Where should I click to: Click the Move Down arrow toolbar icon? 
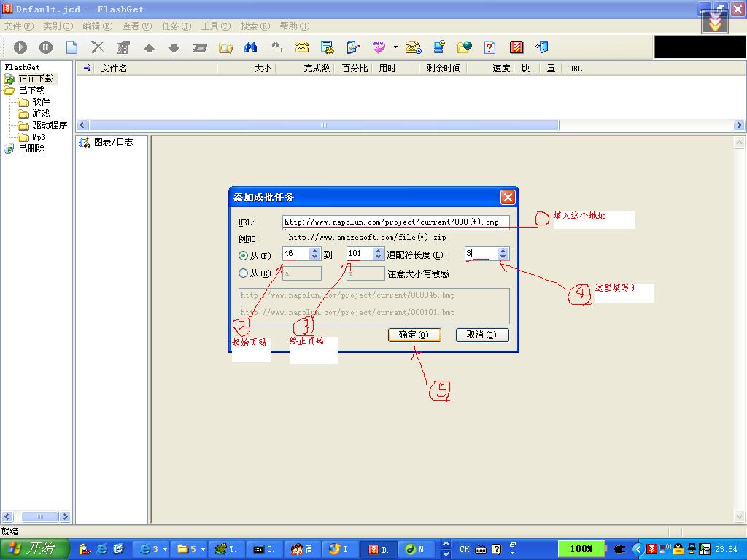[174, 47]
